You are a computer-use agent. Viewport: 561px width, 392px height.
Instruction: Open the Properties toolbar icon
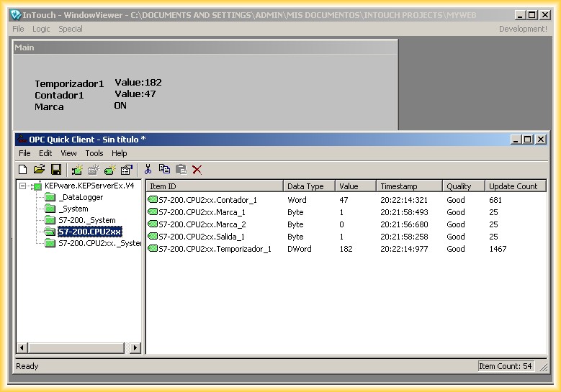[127, 170]
